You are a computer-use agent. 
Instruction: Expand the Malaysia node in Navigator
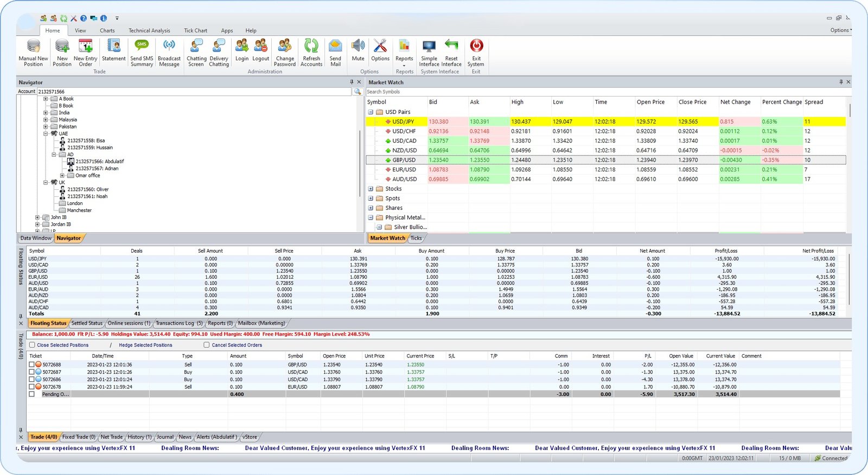(x=46, y=120)
